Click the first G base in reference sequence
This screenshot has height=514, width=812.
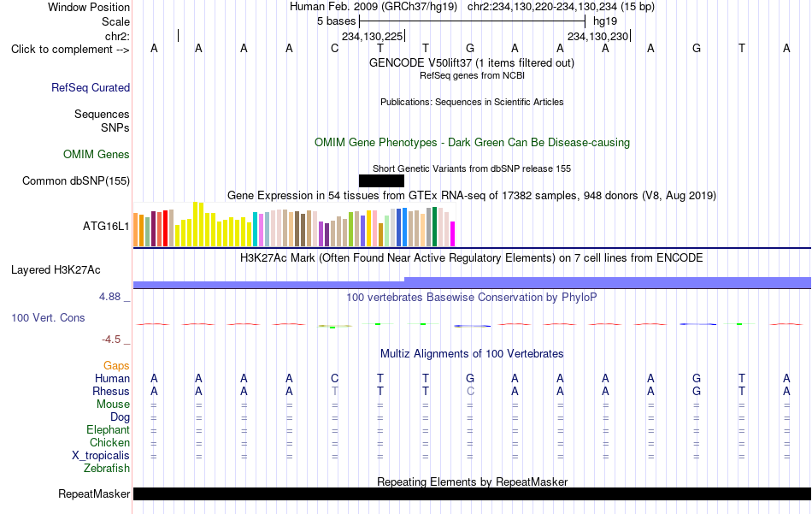[470, 48]
